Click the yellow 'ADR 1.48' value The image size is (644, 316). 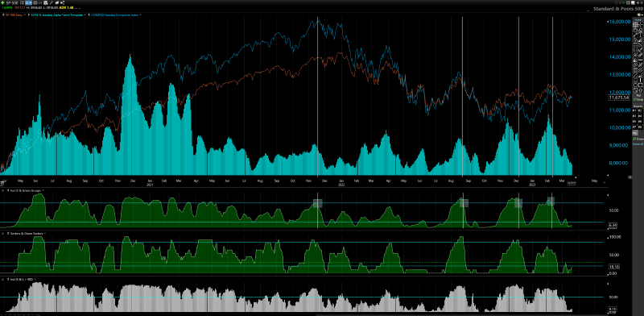click(x=66, y=7)
